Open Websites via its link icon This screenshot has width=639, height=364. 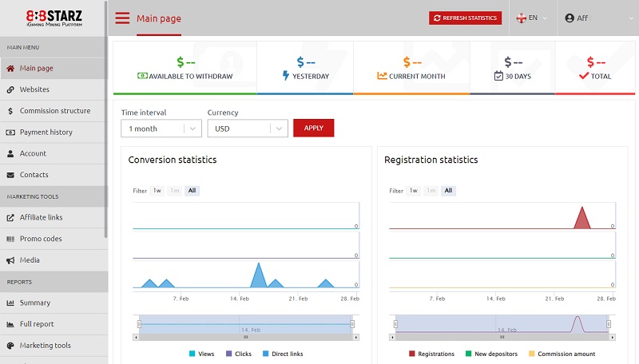click(x=10, y=89)
